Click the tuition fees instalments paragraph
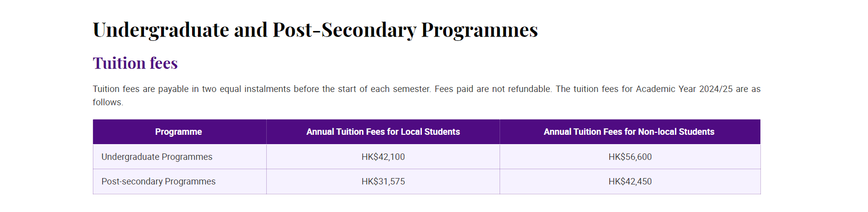Screen dimensions: 868x212 pos(426,95)
